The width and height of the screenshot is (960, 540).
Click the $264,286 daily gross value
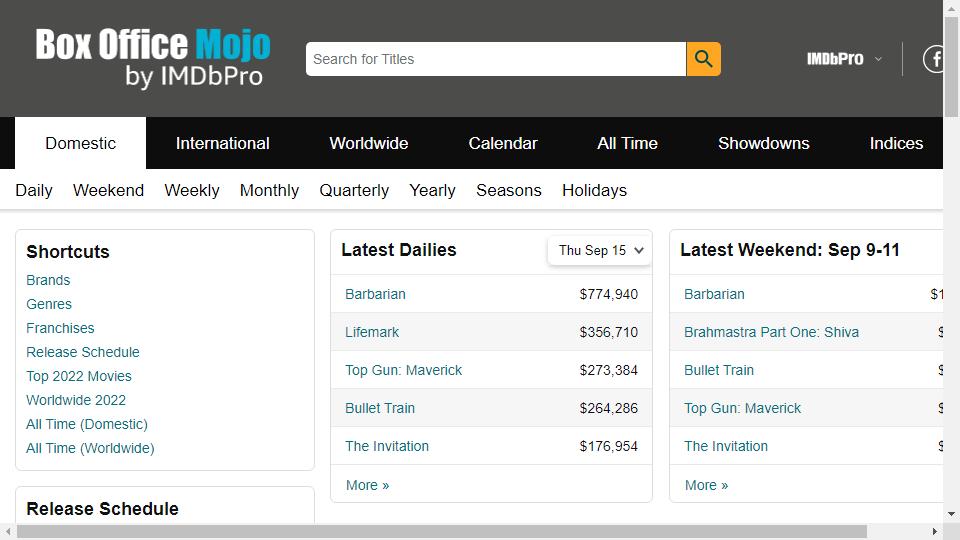(609, 408)
